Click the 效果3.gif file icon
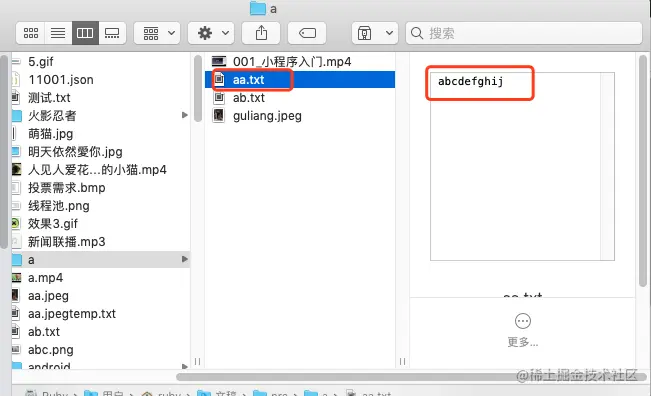 pos(15,223)
